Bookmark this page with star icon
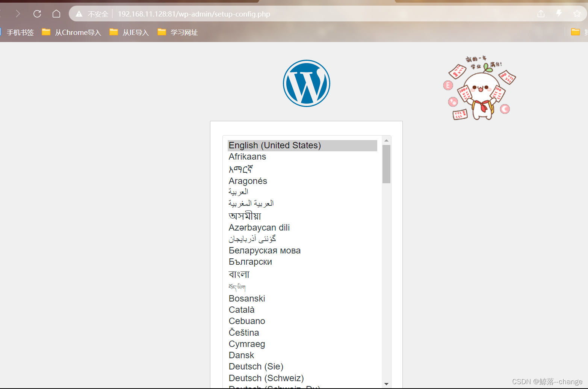588x389 pixels. point(577,14)
